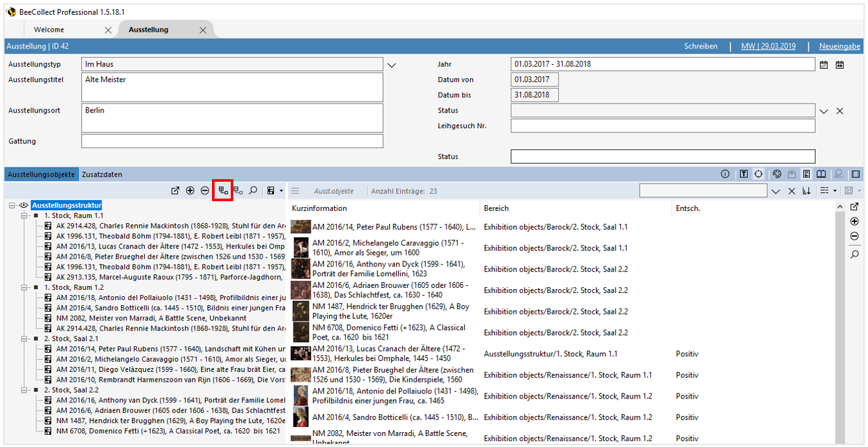Toggle the eye icon next to Ausstellungsstruktur
Screen dimensions: 868x447
click(x=23, y=205)
